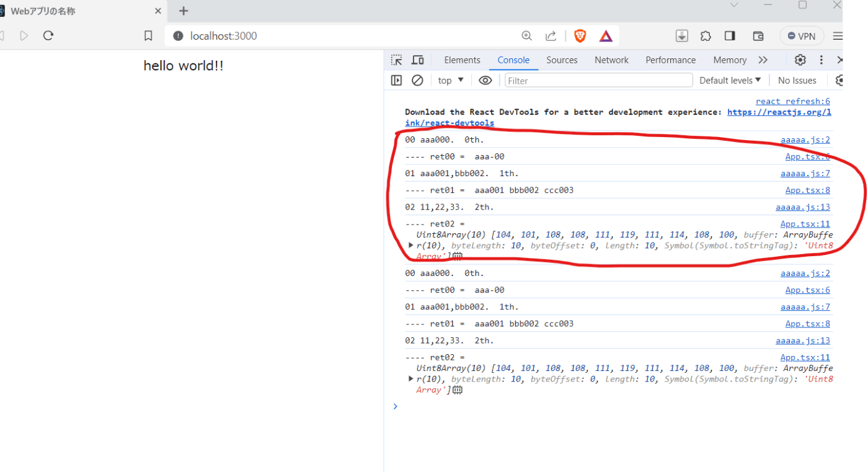Screen dimensions: 868x472
Task: Open the browser Downloads icon
Action: pyautogui.click(x=682, y=36)
